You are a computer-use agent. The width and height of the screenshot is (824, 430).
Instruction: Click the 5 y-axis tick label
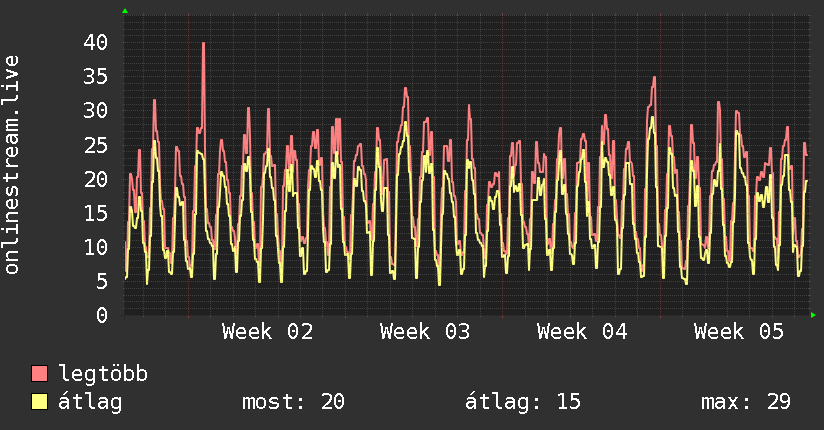[x=102, y=281]
